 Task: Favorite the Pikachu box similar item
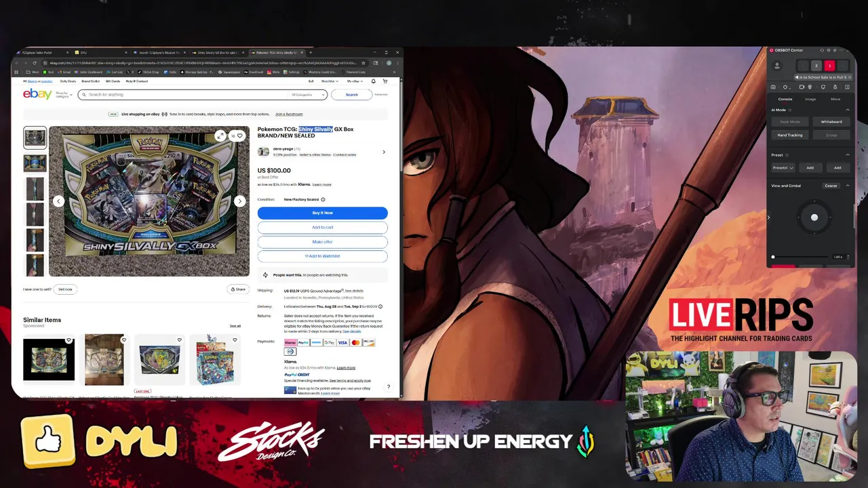tap(179, 340)
